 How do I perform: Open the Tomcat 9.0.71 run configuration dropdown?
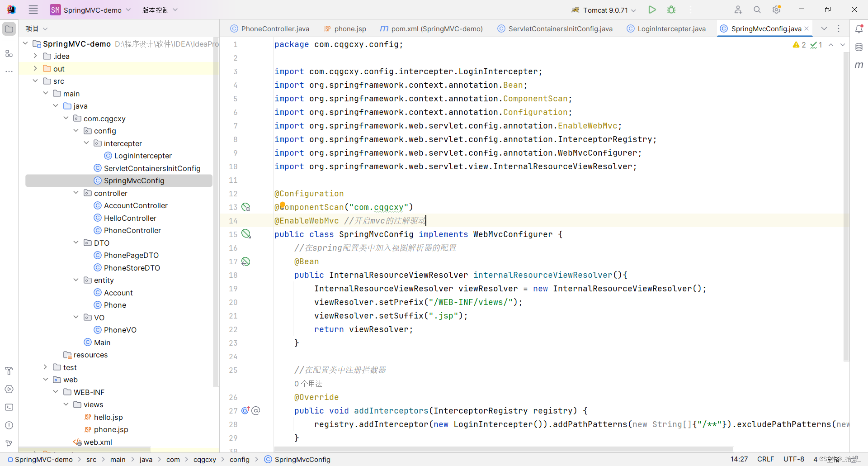[634, 10]
